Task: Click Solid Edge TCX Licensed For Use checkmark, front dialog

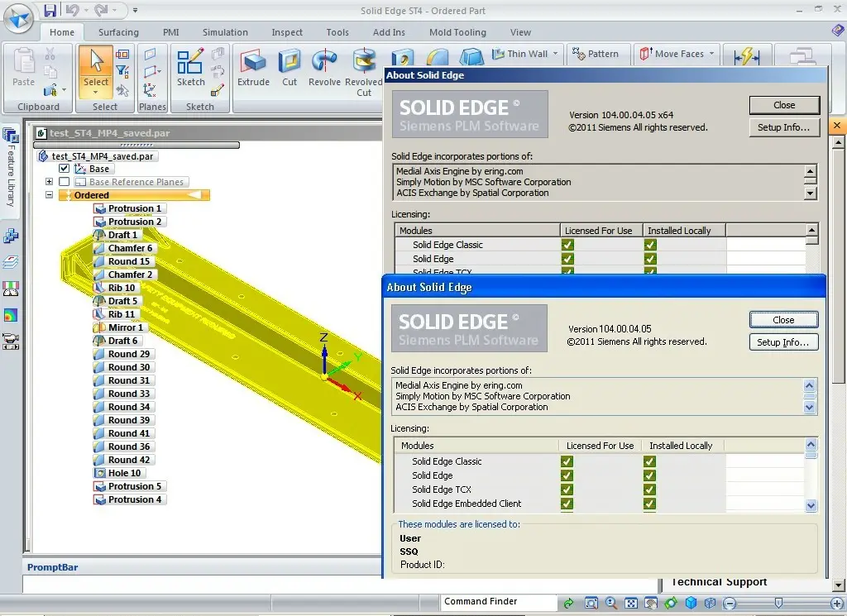Action: tap(567, 489)
